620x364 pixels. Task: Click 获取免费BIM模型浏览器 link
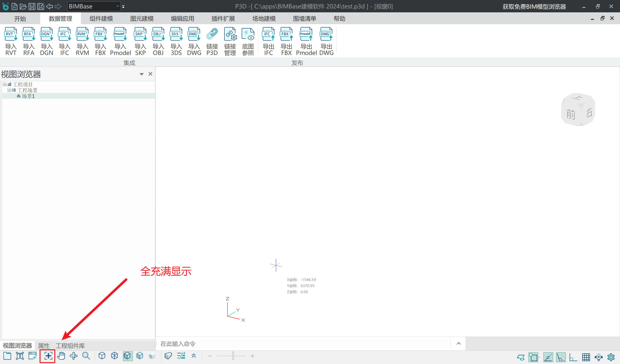[x=534, y=6]
